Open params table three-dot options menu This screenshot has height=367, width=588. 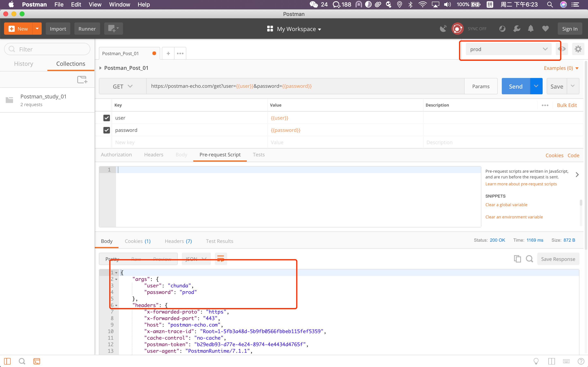pyautogui.click(x=545, y=105)
